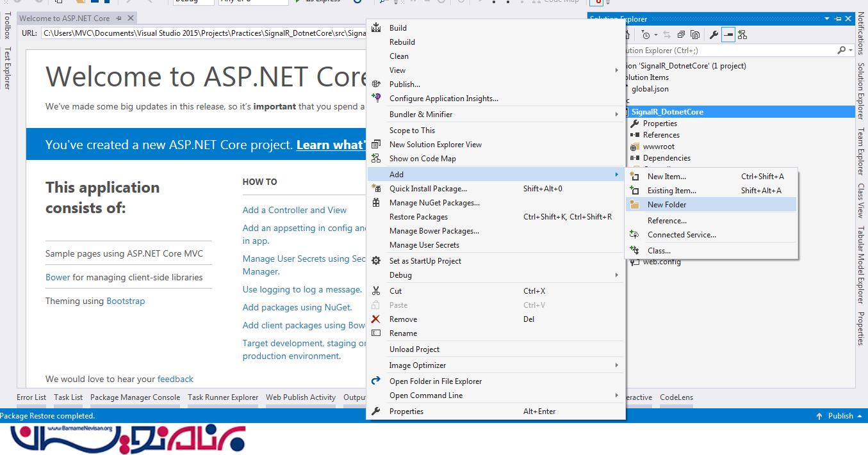Click the Collapse All icon in Solution Explorer

pos(680,35)
